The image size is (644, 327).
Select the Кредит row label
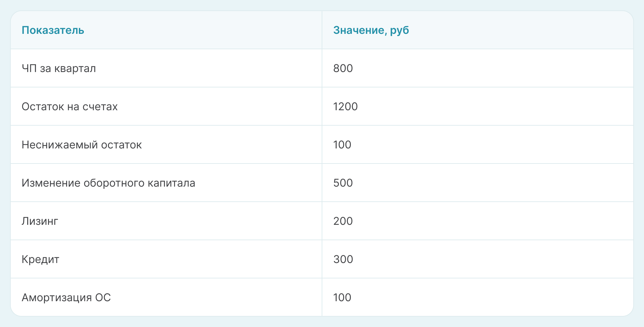pos(41,259)
